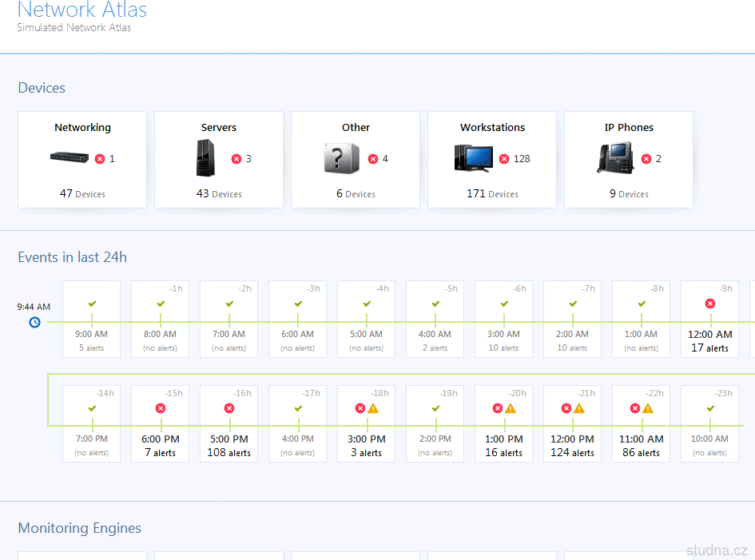Click the Networking switch device icon

pos(70,158)
